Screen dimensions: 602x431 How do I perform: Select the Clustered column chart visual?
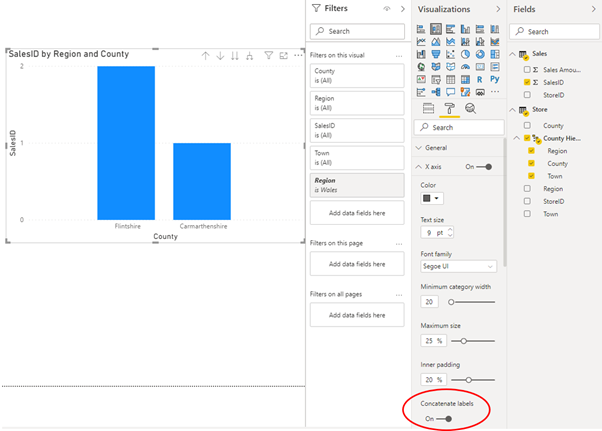465,29
